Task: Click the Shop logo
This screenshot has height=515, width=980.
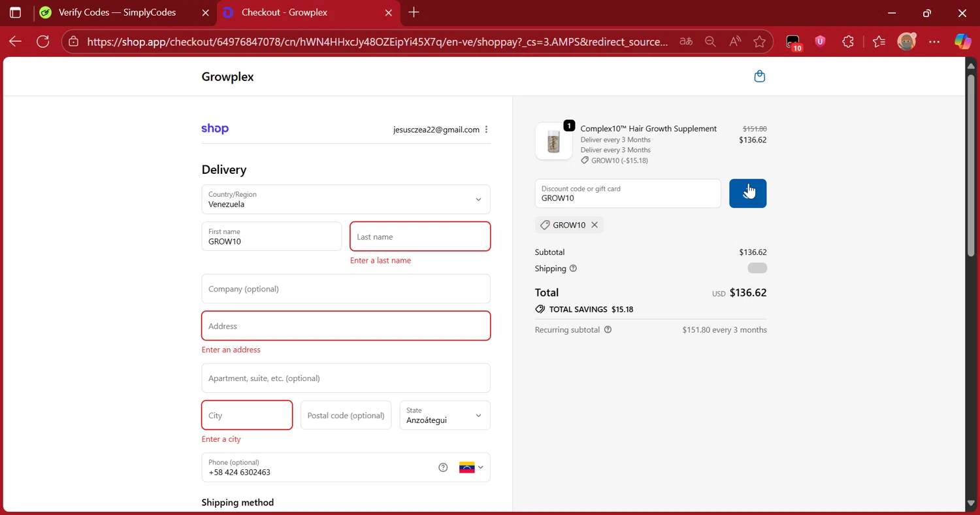Action: coord(215,129)
